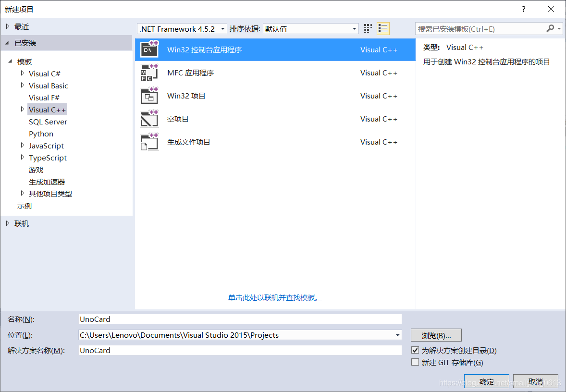Collapse the 已安装 section
Viewport: 566px width, 392px height.
tap(7, 43)
